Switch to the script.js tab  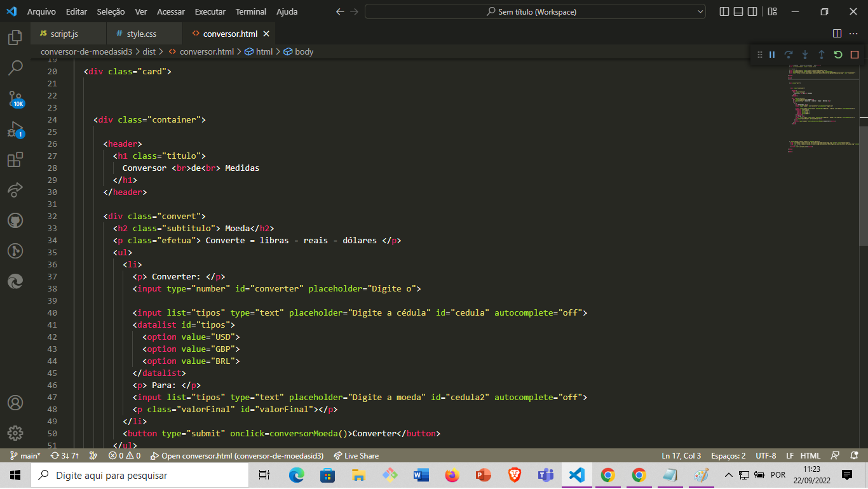68,34
